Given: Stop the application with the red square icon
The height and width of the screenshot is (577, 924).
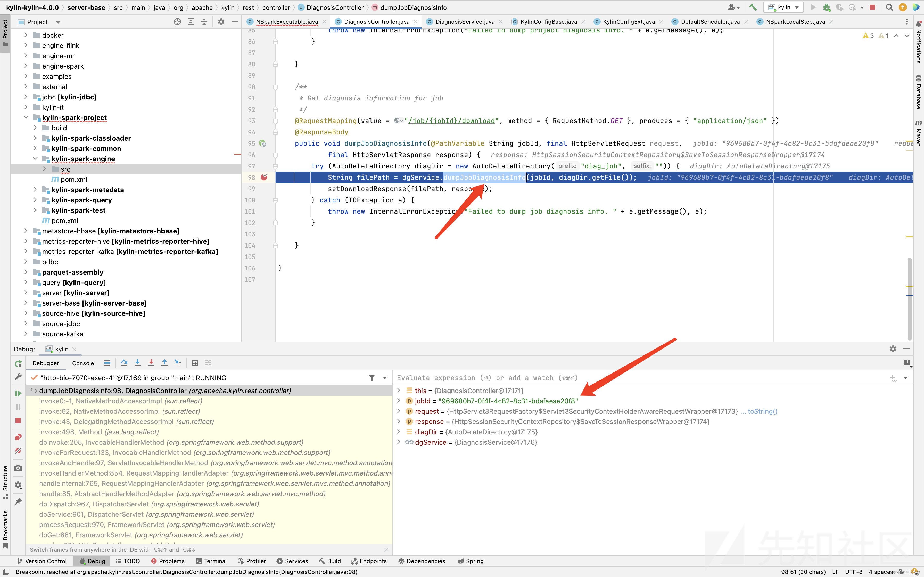Looking at the screenshot, I should 872,7.
